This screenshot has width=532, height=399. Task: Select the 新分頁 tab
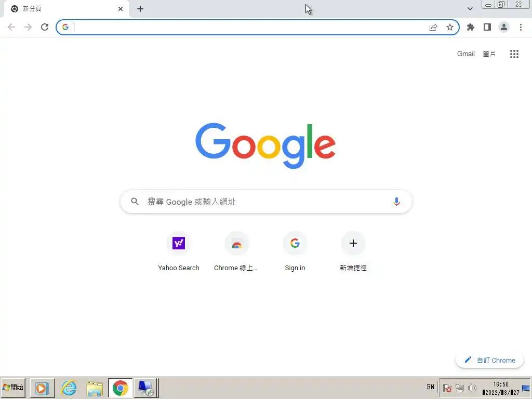point(66,9)
